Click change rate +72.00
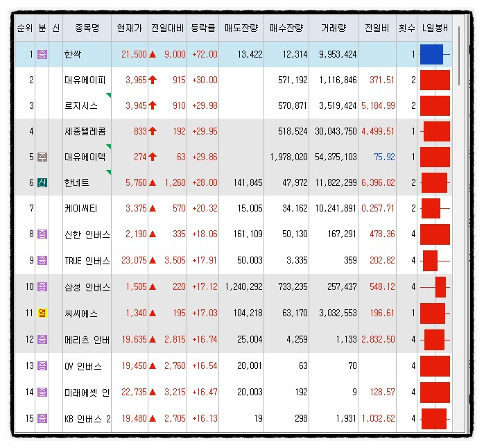484x448 pixels. point(205,54)
